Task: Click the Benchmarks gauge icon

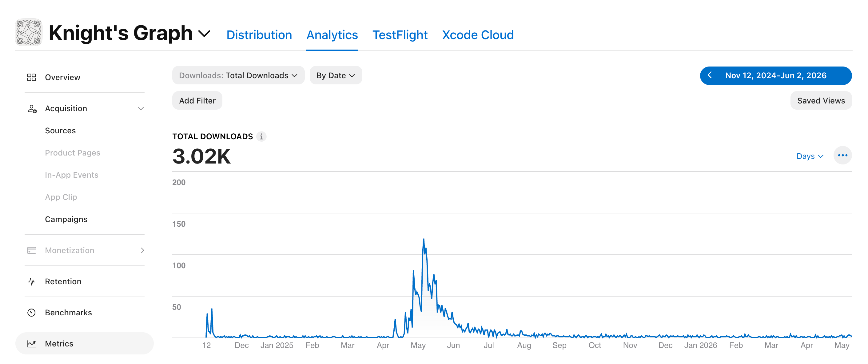Action: 31,312
